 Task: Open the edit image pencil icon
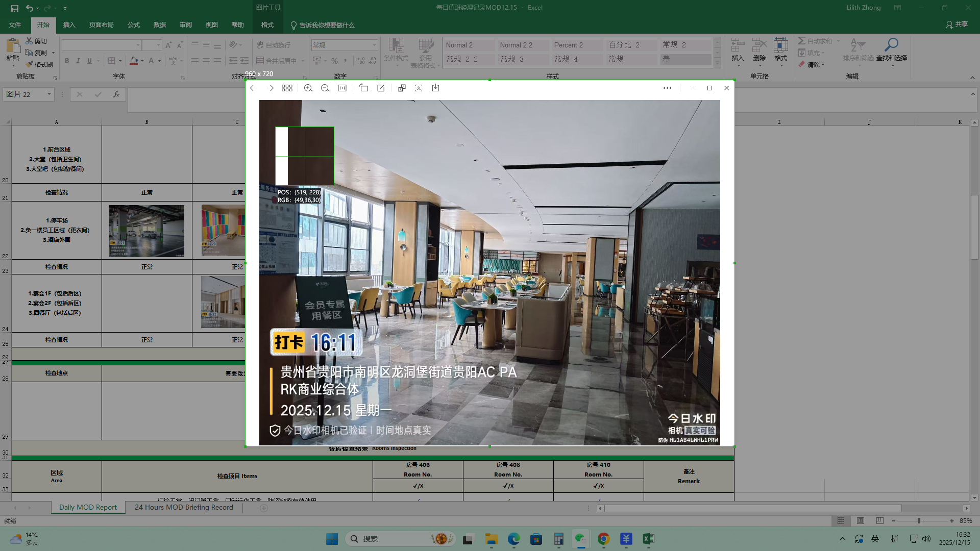coord(381,88)
